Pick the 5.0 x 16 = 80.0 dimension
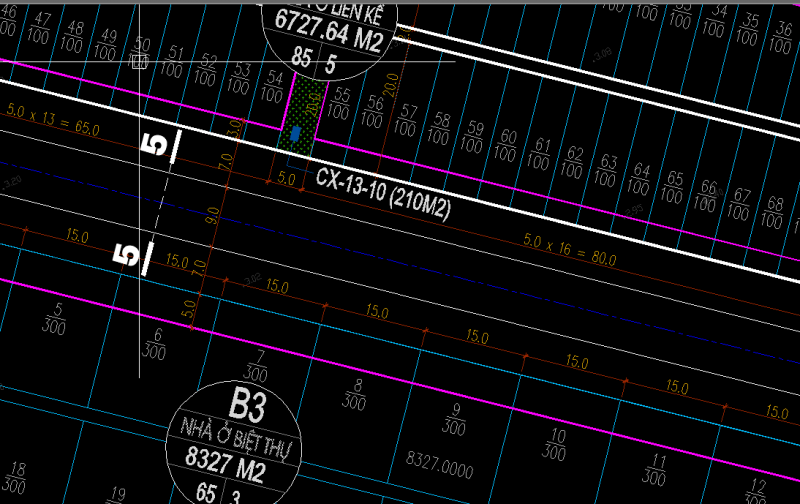Viewport: 800px width, 504px height. 570,249
